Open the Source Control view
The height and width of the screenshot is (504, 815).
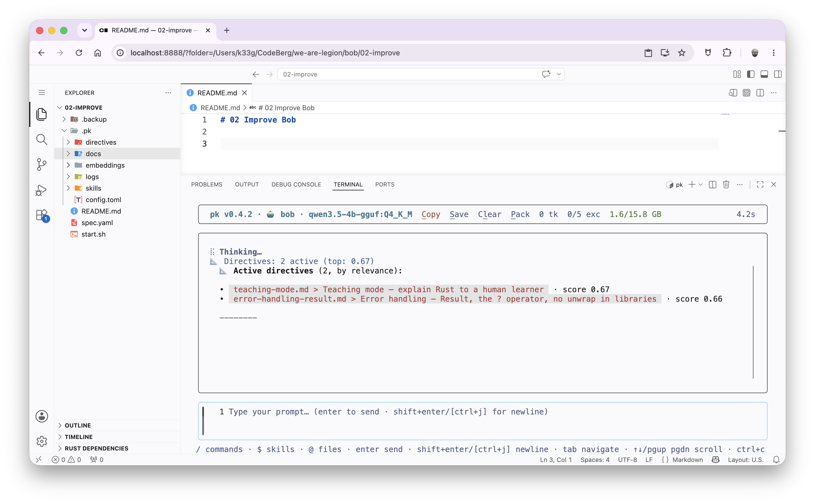point(41,164)
